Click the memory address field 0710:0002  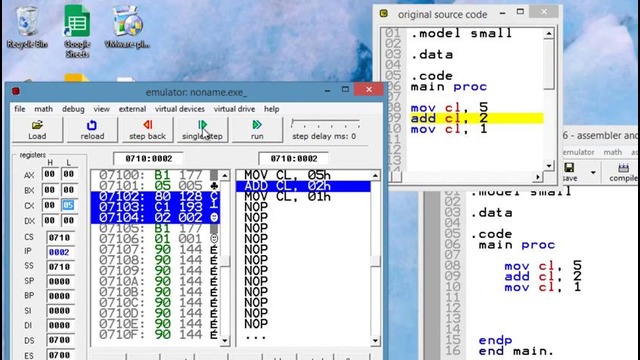[x=148, y=158]
